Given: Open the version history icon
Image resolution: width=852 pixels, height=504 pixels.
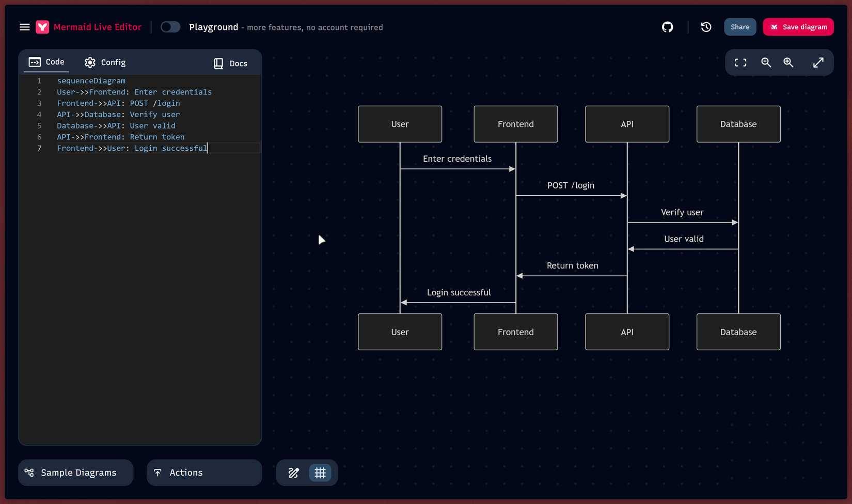Looking at the screenshot, I should click(x=706, y=27).
